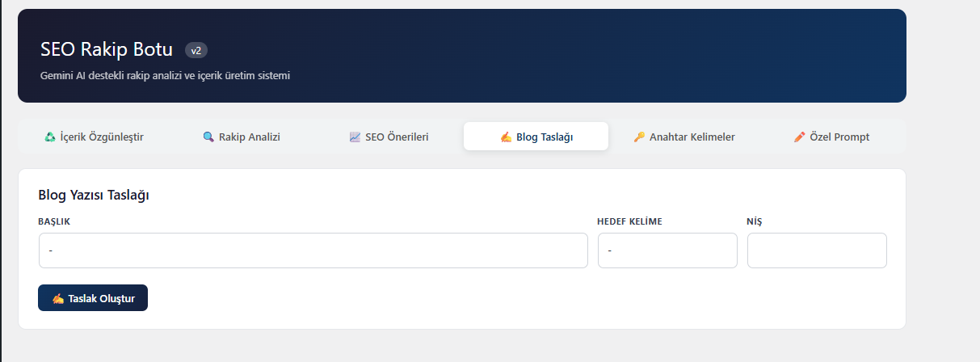
Task: Click the v2 version badge
Action: tap(196, 50)
